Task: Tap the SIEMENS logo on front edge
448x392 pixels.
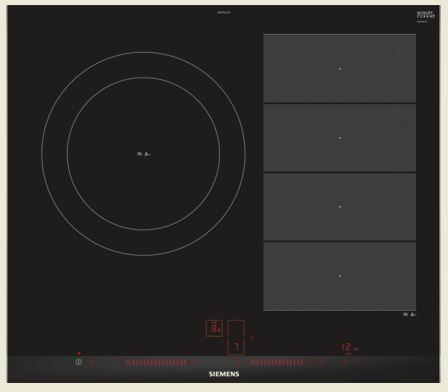Action: [x=224, y=374]
